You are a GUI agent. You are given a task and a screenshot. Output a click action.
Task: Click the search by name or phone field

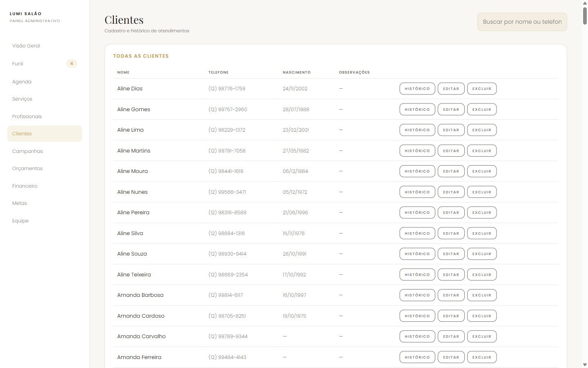point(522,22)
